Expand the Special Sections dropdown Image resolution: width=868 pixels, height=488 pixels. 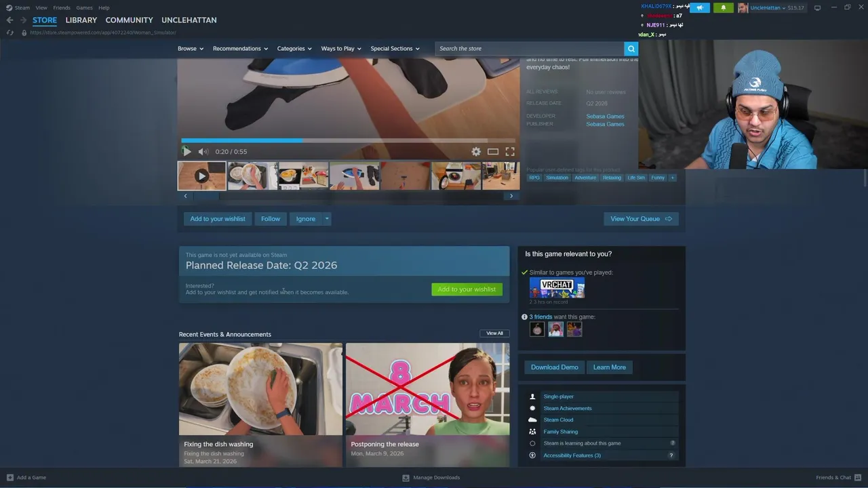(x=395, y=49)
